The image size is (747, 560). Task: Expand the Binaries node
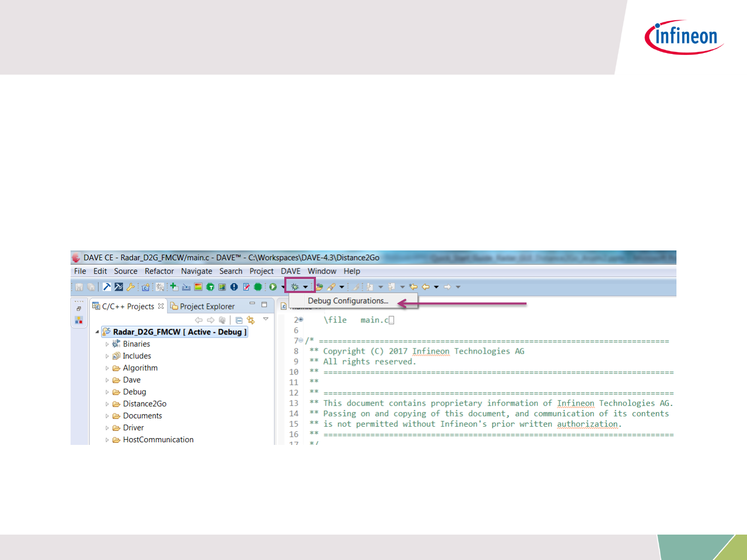point(107,344)
